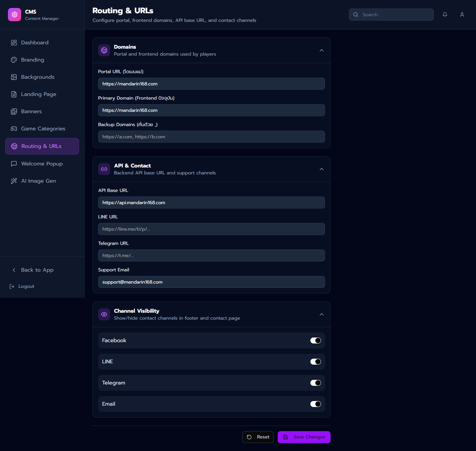Click the Logout exit icon
Screen dimensions: 476x451
point(12,287)
